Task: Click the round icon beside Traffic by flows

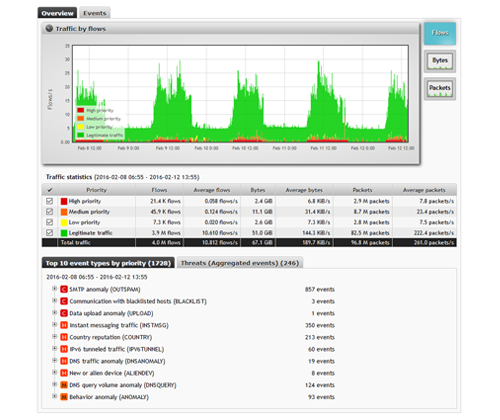Action: pos(49,29)
